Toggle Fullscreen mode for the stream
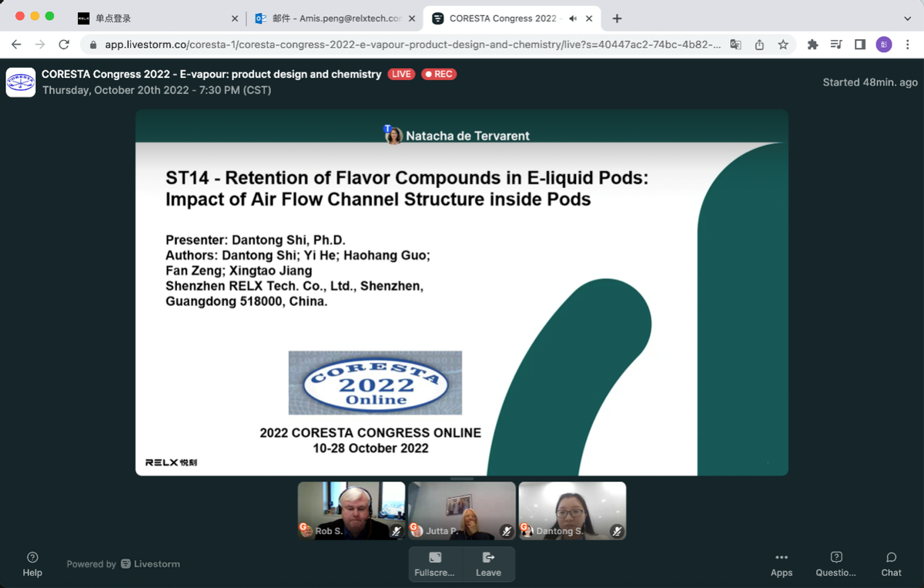 point(435,564)
